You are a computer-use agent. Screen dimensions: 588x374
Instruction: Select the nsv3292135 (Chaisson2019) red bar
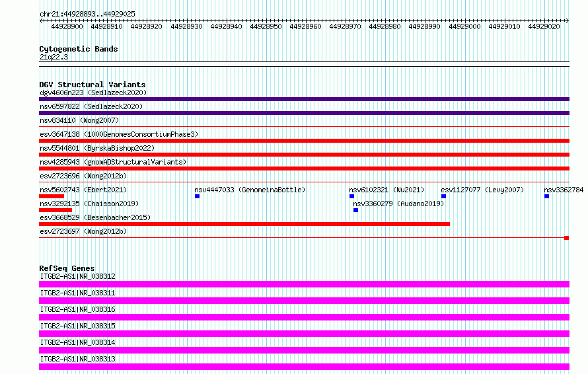pyautogui.click(x=55, y=210)
